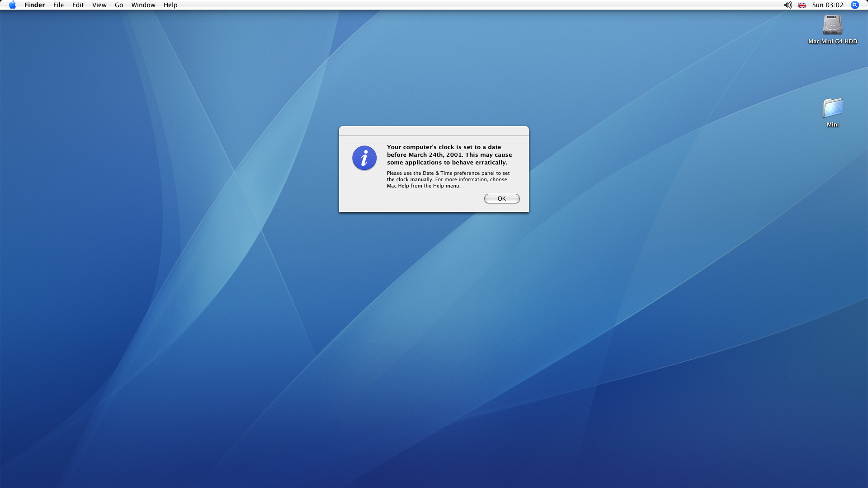Image resolution: width=868 pixels, height=488 pixels.
Task: Open the Finder application menu
Action: (x=34, y=5)
